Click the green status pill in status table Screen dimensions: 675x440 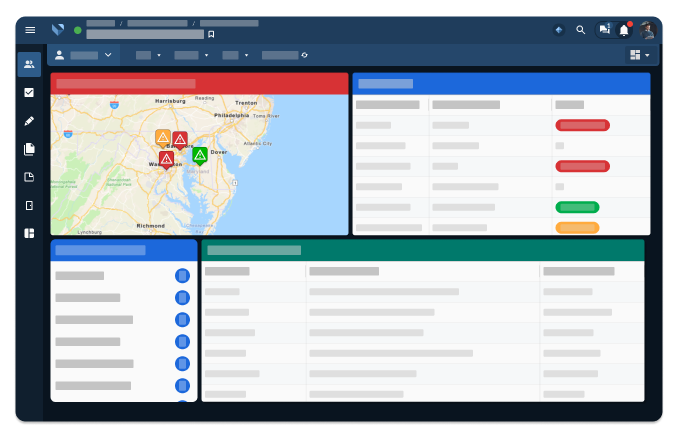pyautogui.click(x=577, y=207)
